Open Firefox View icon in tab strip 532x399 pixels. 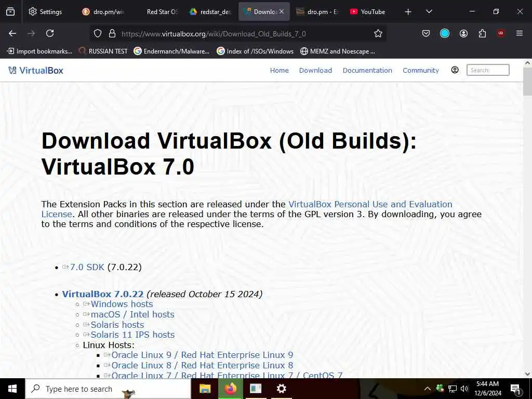10,11
